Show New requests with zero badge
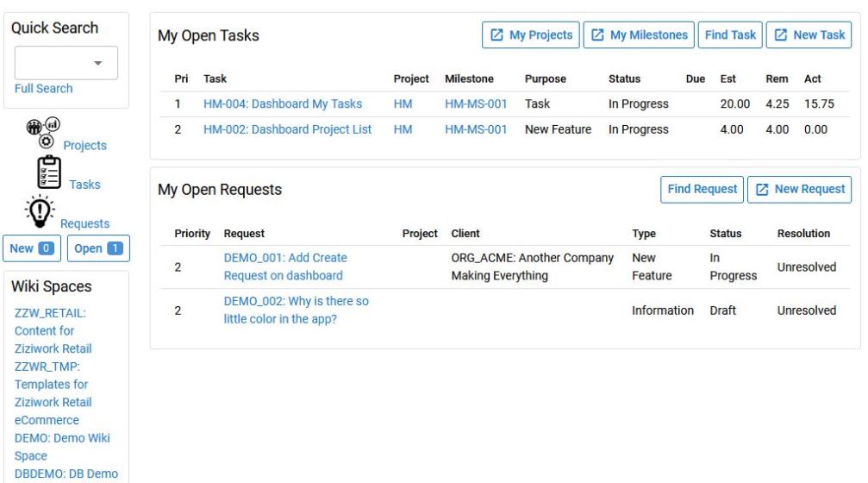Screen dimensions: 868x483 point(32,248)
